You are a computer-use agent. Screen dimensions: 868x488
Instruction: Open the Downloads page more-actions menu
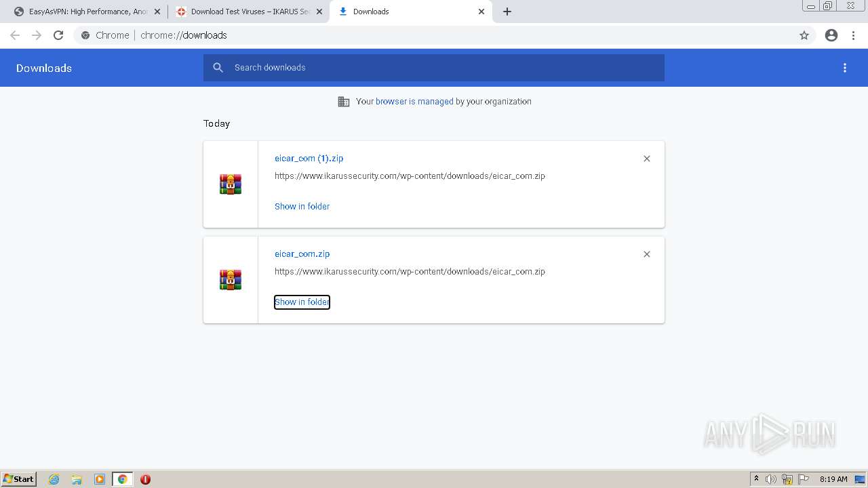click(x=845, y=68)
